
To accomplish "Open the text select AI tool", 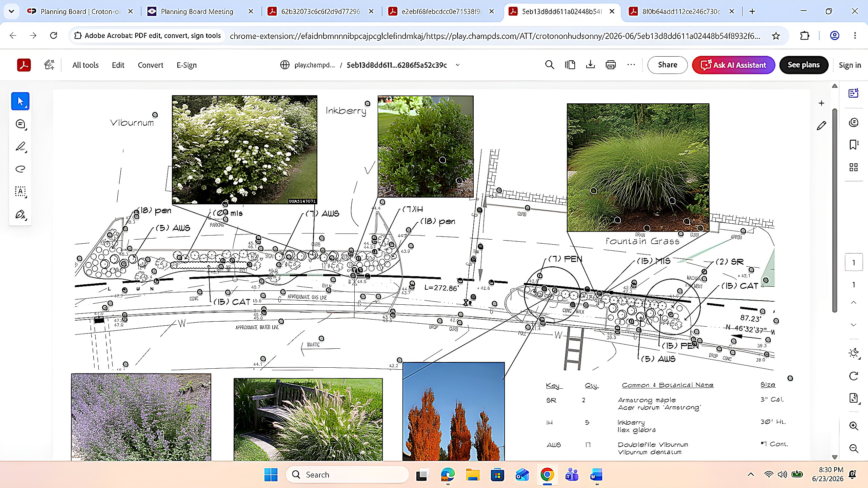I will tap(20, 191).
